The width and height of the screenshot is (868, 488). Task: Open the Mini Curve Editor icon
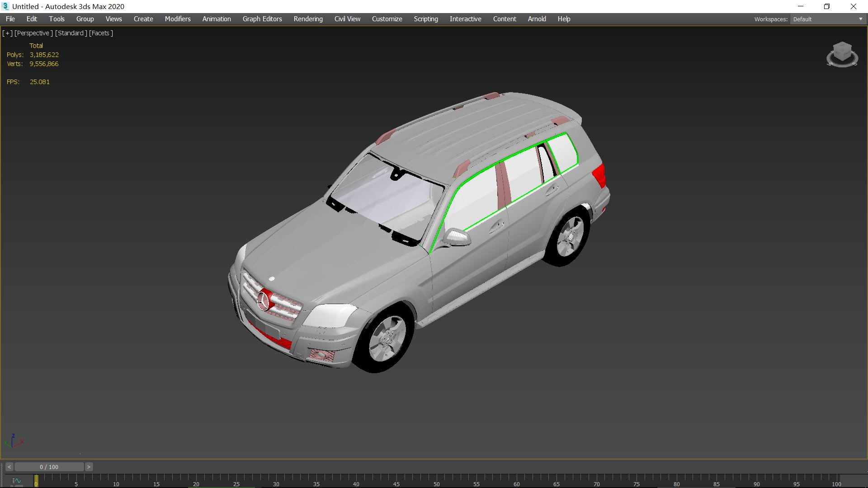point(17,481)
